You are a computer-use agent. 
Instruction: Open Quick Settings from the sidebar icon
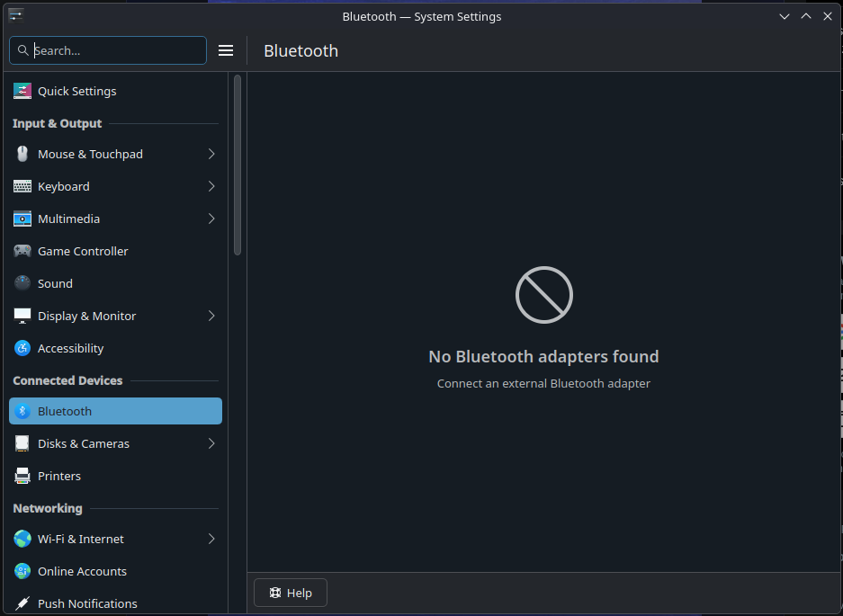coord(22,91)
